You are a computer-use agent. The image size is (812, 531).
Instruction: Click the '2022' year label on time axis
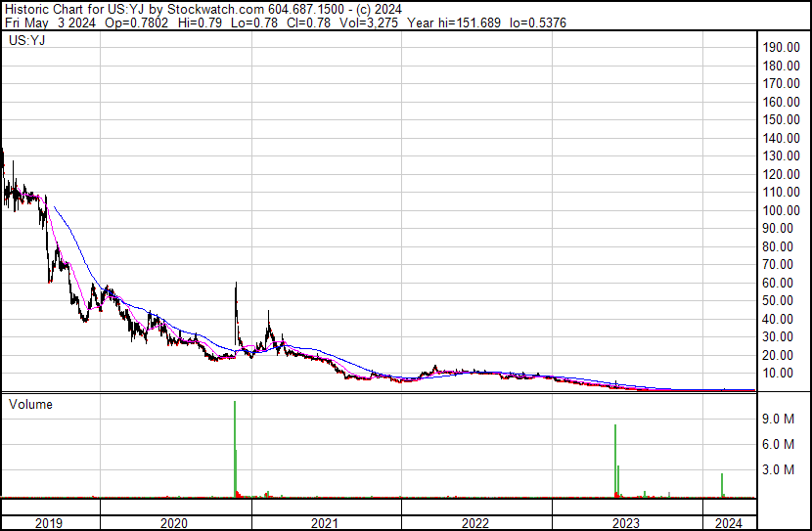(x=475, y=523)
